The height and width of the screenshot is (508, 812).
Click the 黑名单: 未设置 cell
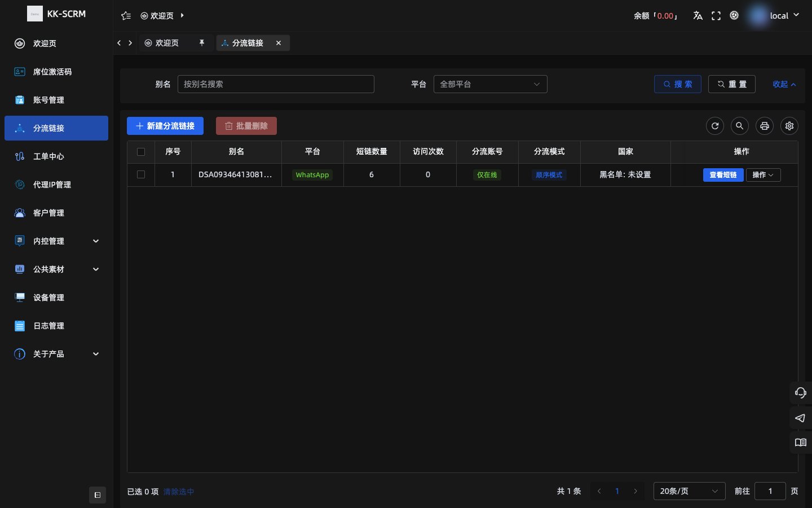coord(625,174)
